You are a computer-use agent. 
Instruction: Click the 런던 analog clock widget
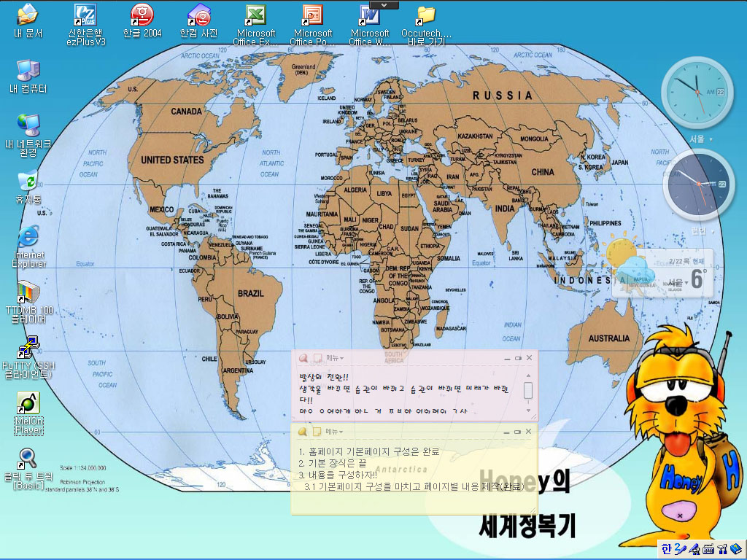tap(698, 184)
